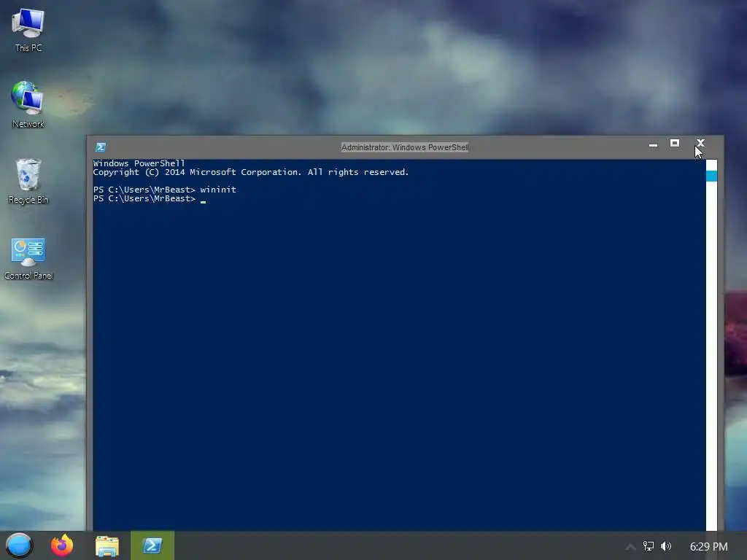The image size is (747, 560).
Task: Click the PowerShell taskbar button
Action: [x=152, y=545]
